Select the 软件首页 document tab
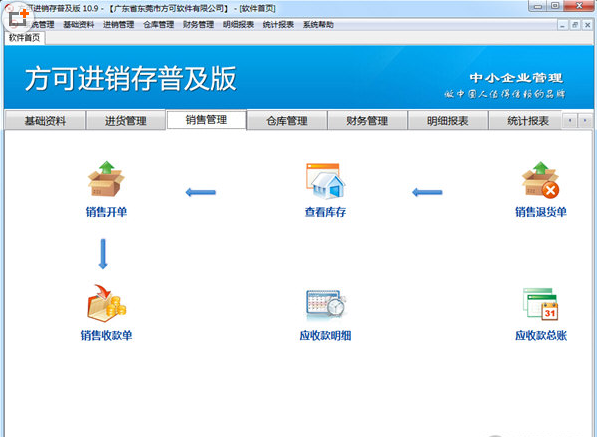Image resolution: width=597 pixels, height=437 pixels. click(24, 38)
